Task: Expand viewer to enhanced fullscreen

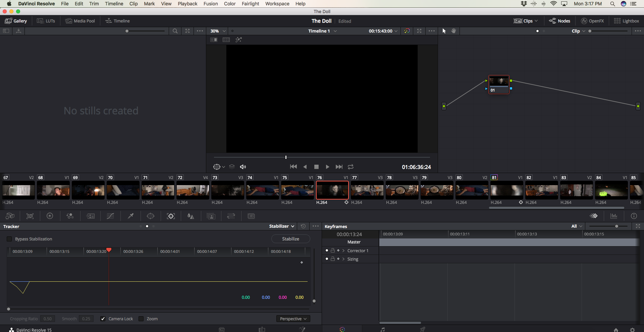Action: click(x=419, y=31)
